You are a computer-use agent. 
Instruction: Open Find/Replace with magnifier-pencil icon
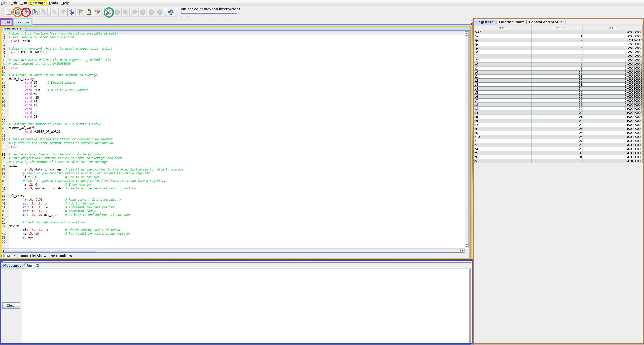[97, 12]
